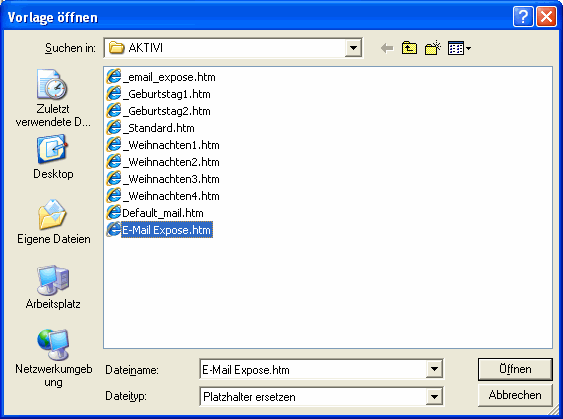Expand the Dateiname dropdown arrow
563x419 pixels.
coord(434,369)
